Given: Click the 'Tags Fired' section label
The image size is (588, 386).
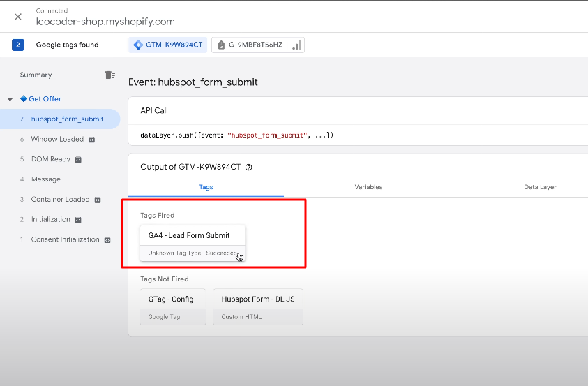Looking at the screenshot, I should 158,215.
